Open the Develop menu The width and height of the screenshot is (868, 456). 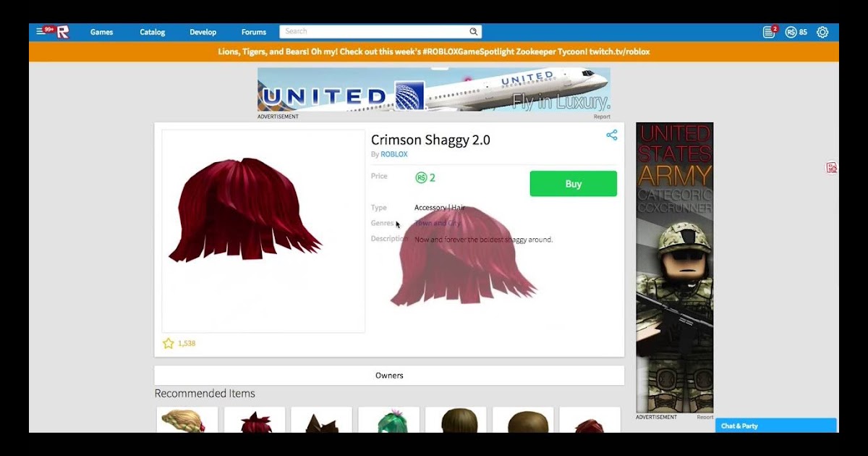[x=203, y=32]
